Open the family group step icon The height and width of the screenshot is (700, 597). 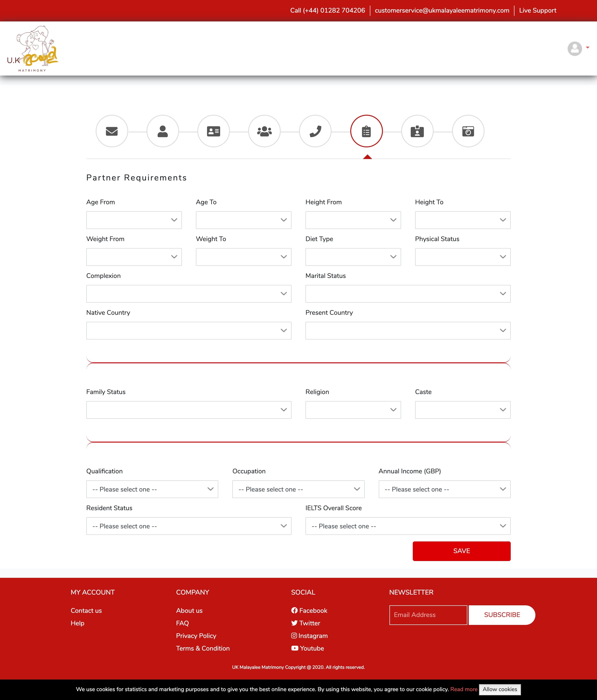[264, 131]
